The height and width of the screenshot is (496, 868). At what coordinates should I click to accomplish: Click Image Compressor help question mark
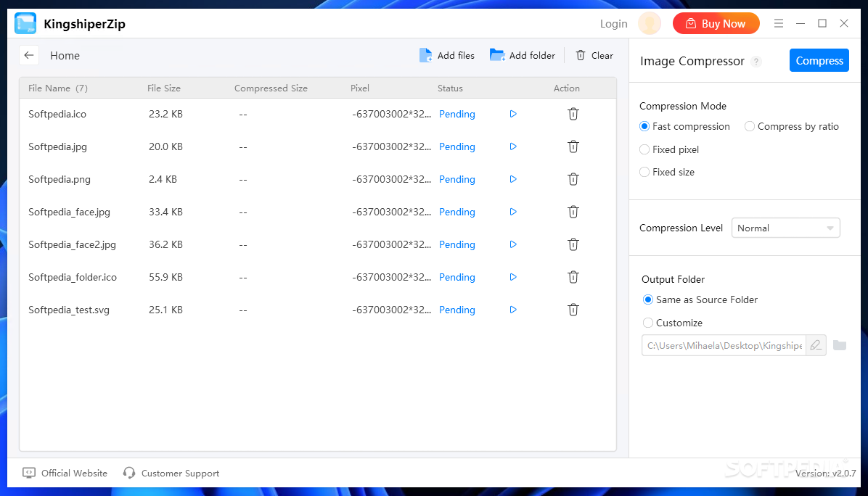[x=756, y=62]
